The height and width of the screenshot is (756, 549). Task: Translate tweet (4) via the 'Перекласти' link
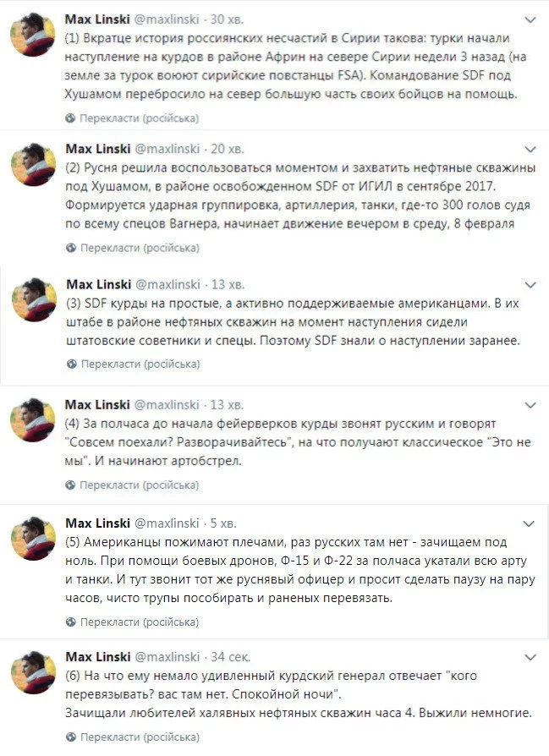(x=139, y=486)
